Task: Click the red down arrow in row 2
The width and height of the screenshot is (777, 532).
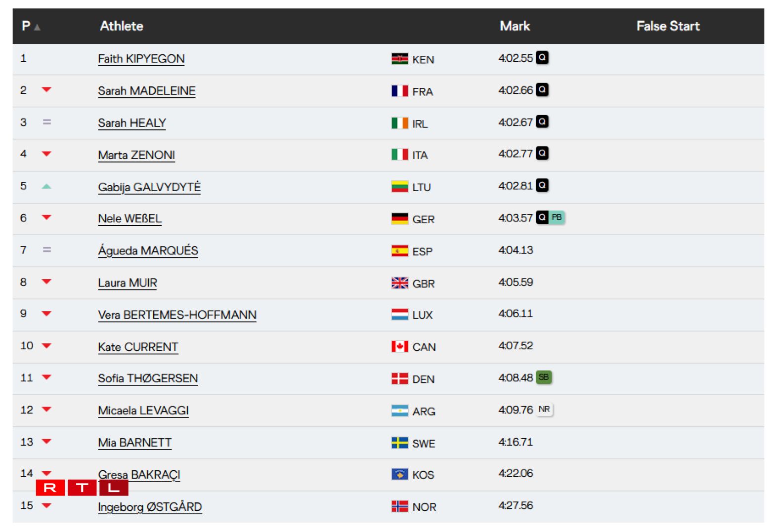Action: (46, 90)
